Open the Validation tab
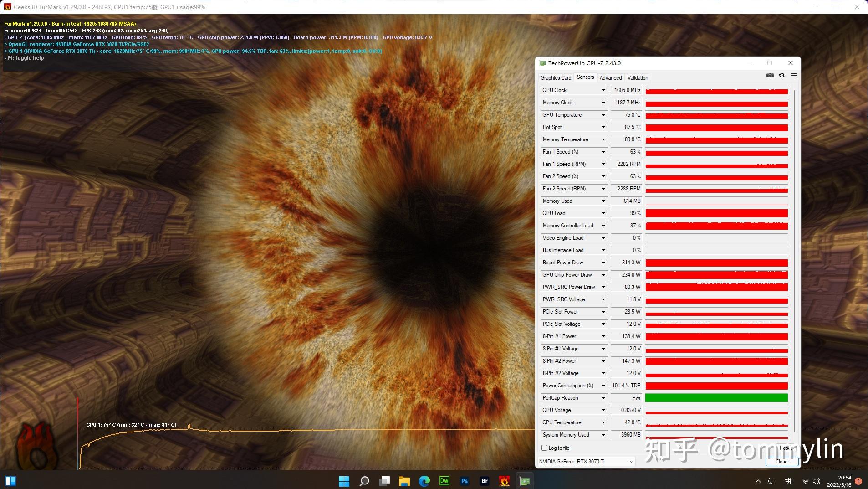 pos(638,78)
